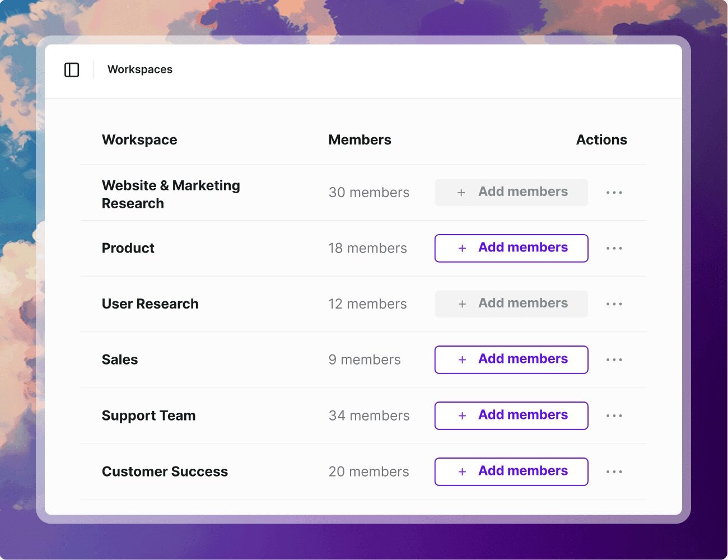Viewport: 728px width, 560px height.
Task: Add members to the Customer Success workspace
Action: pos(511,472)
